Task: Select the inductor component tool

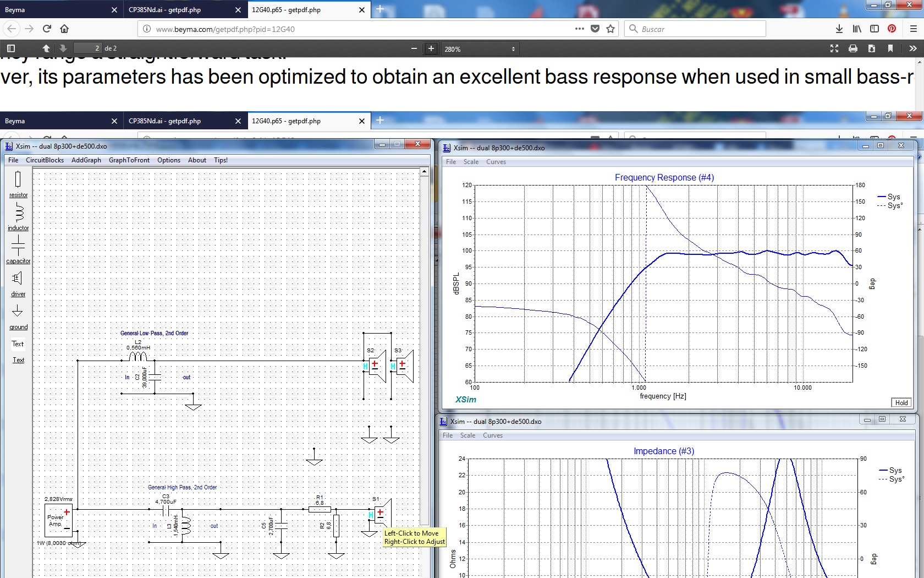Action: pyautogui.click(x=18, y=217)
